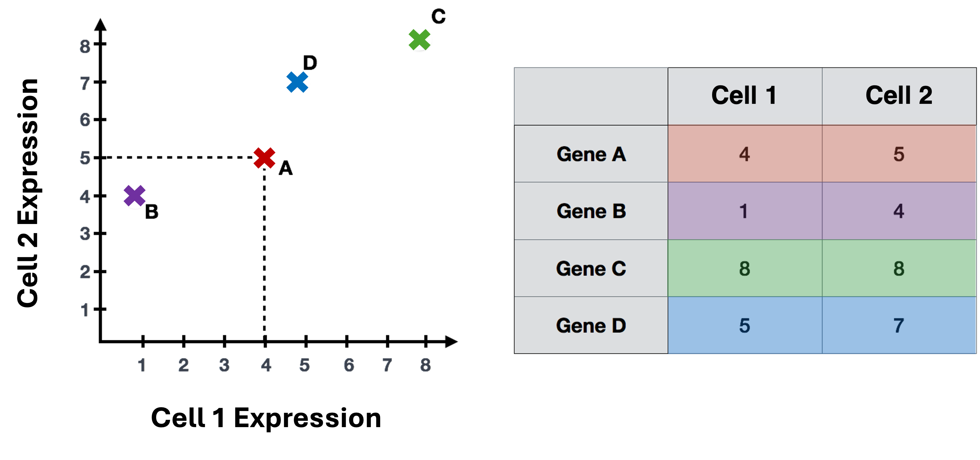The width and height of the screenshot is (980, 460).
Task: Select the green Gene C Cell 1 value
Action: (744, 269)
